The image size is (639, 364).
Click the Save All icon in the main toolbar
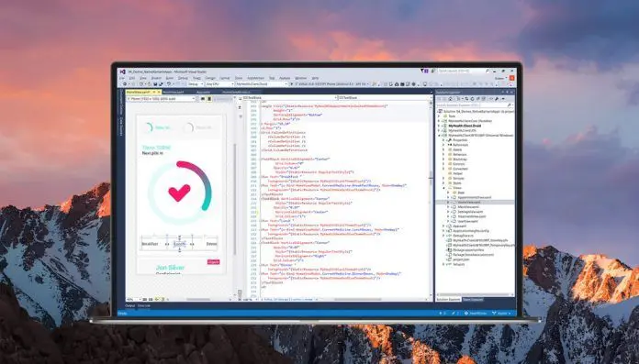[x=162, y=83]
